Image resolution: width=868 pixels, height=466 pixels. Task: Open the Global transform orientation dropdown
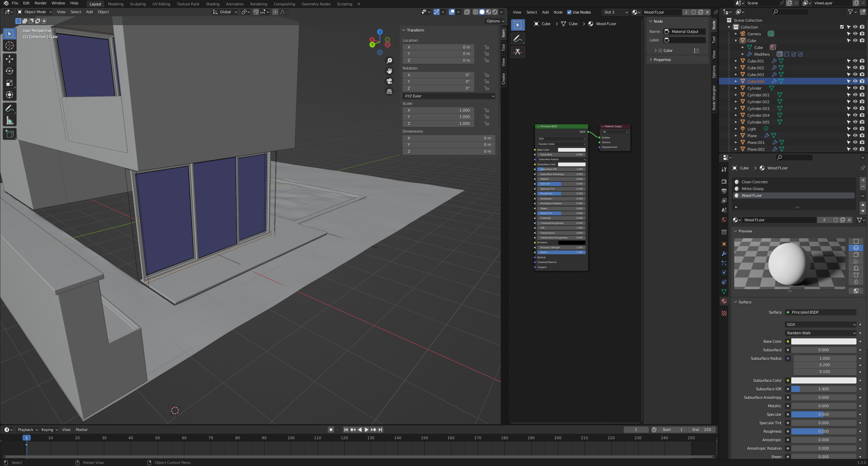[225, 12]
